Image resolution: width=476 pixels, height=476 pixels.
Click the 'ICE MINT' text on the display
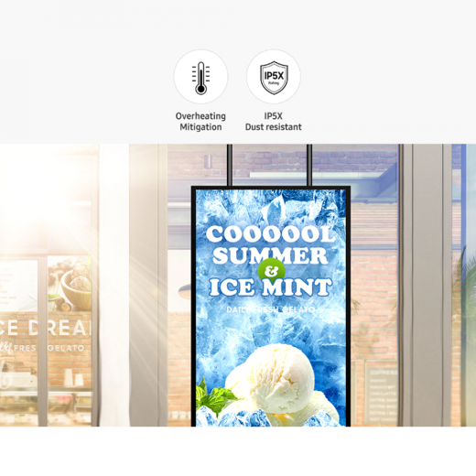click(x=270, y=287)
